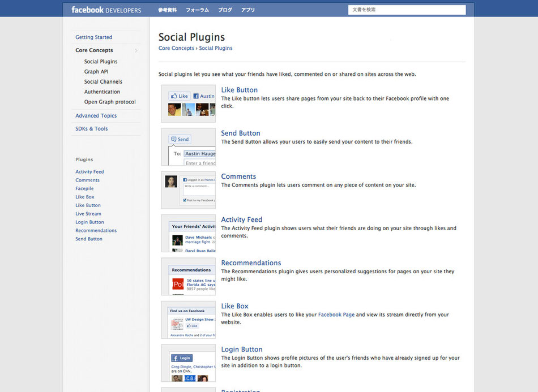Screen dimensions: 538x392
Task: Open Like Button in the Plugins list
Action: point(88,205)
